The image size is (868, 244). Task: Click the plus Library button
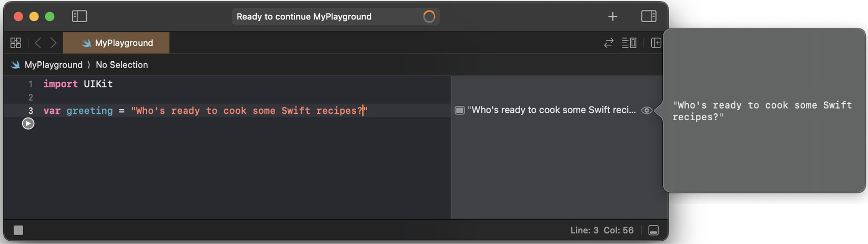tap(612, 17)
